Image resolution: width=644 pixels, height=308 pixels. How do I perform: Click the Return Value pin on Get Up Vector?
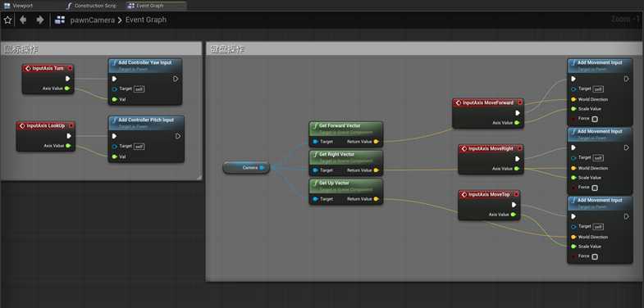pos(377,199)
